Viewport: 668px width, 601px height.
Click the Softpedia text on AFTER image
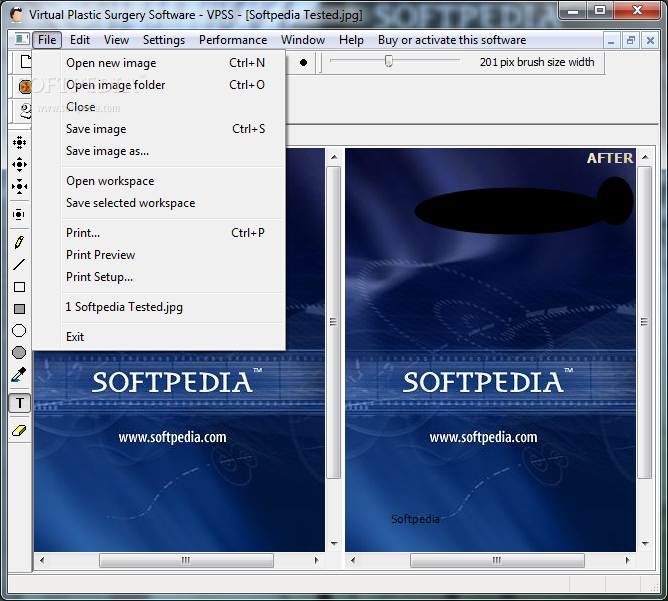(415, 519)
